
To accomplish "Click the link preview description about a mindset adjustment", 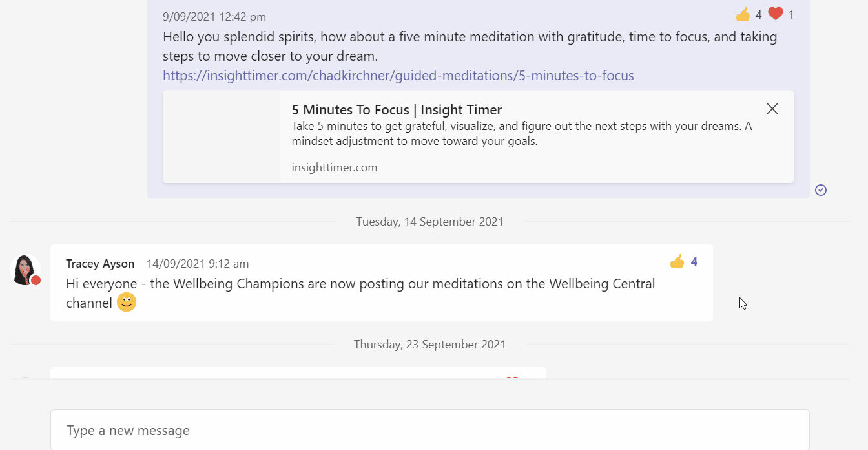I will click(x=522, y=133).
